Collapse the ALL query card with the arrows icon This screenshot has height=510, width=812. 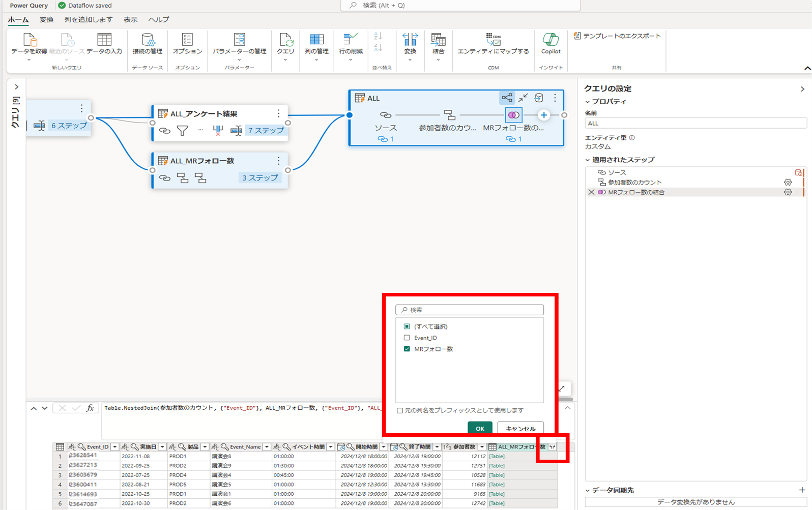tap(523, 98)
